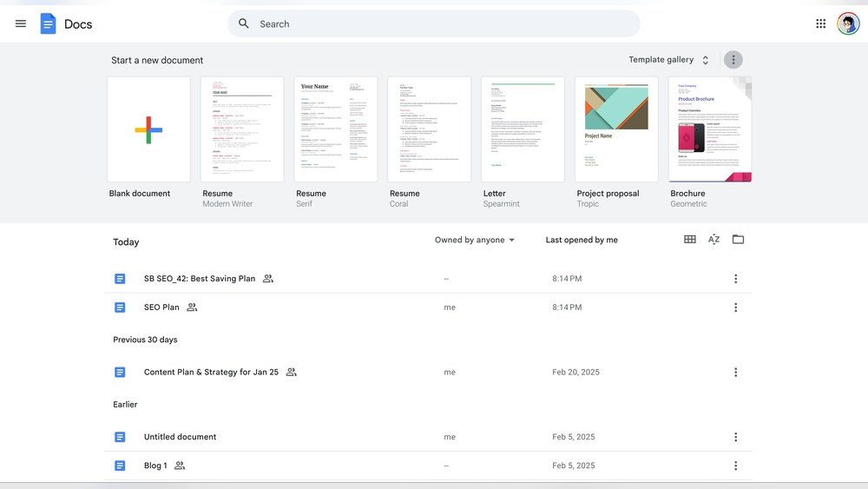Open the Google apps grid

pos(820,23)
